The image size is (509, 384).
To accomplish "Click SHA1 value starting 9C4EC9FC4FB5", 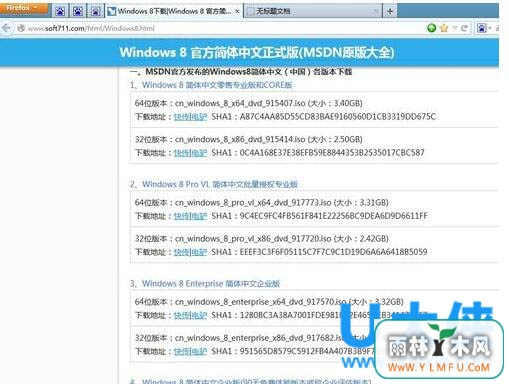I will click(x=333, y=216).
